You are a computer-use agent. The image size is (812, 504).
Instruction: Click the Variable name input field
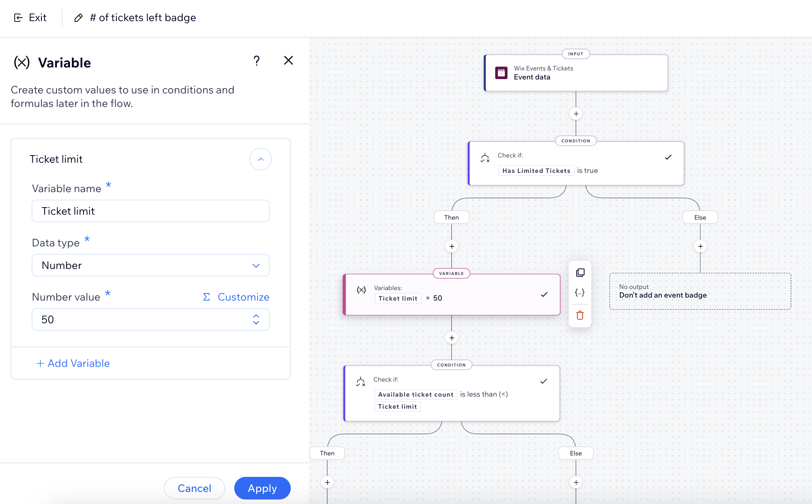point(151,211)
